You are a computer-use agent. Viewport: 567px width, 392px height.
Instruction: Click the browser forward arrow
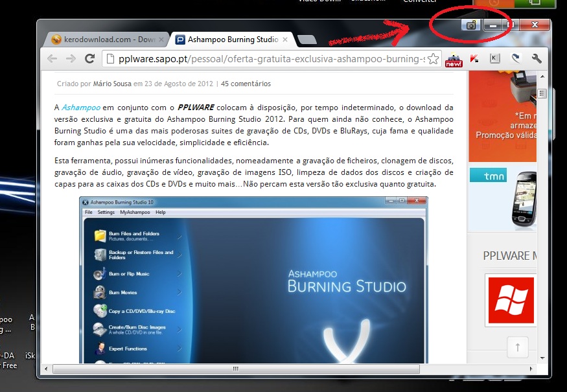coord(71,58)
